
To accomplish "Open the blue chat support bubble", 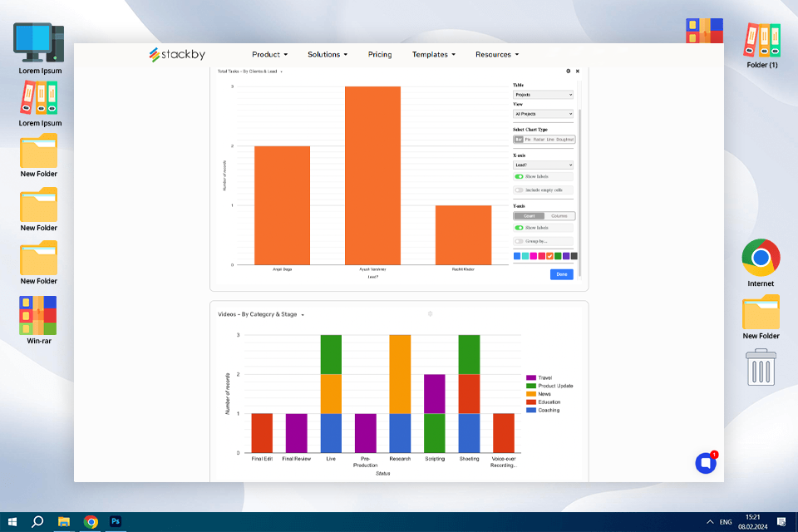I will (x=706, y=463).
